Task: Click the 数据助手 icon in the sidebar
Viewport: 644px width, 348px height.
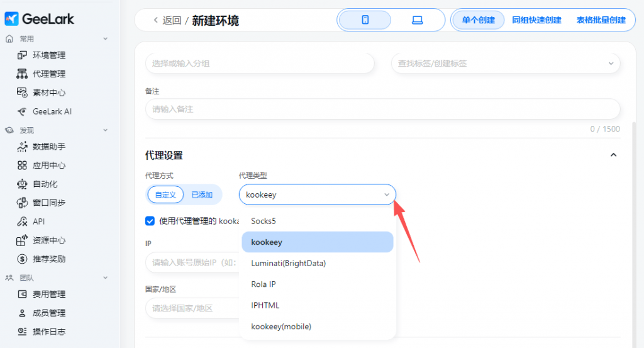Action: point(22,147)
